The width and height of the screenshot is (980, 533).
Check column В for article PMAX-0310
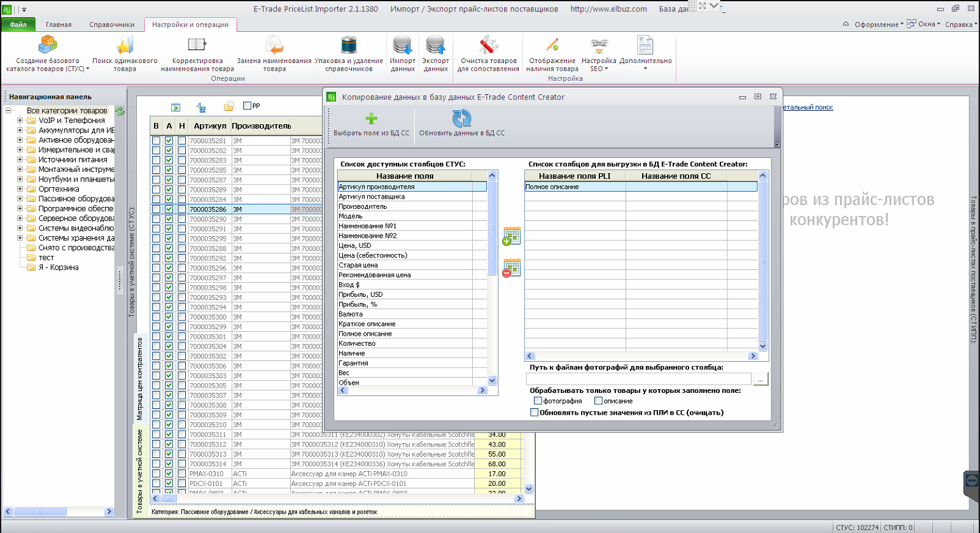(x=156, y=474)
